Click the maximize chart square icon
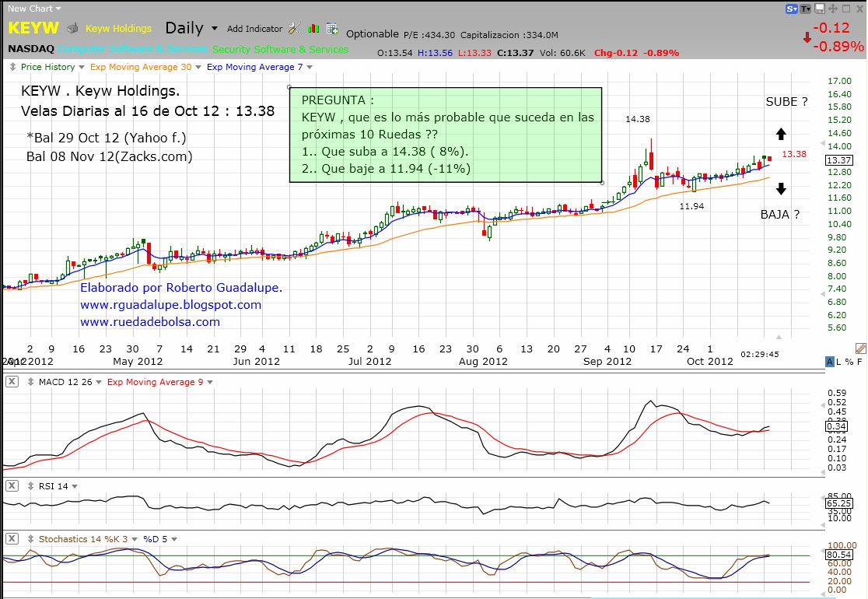 click(x=846, y=9)
